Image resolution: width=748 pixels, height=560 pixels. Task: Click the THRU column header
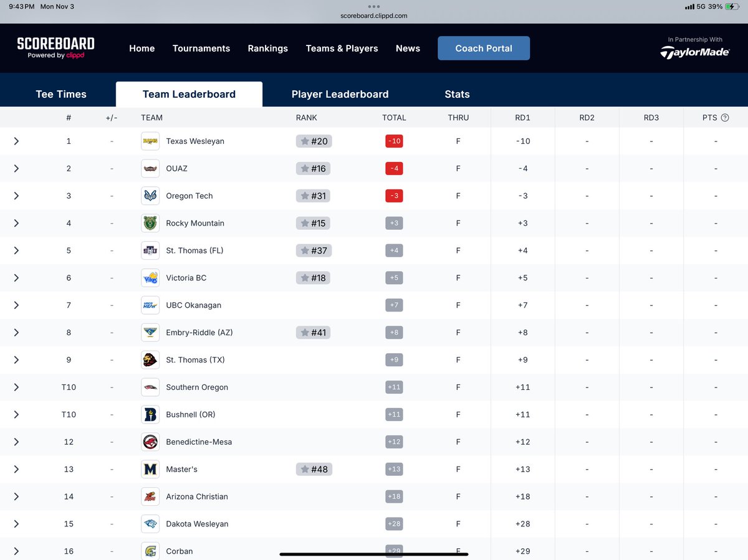pyautogui.click(x=458, y=118)
